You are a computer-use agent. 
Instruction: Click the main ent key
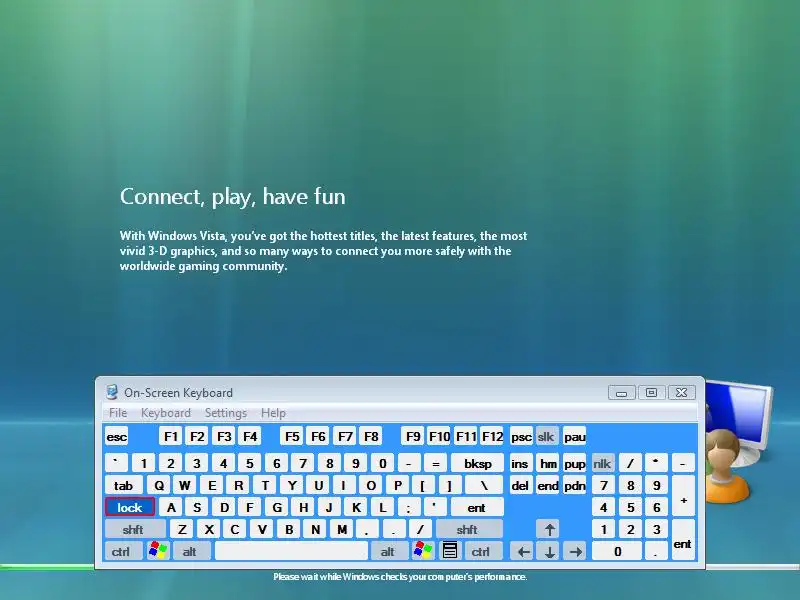point(478,507)
